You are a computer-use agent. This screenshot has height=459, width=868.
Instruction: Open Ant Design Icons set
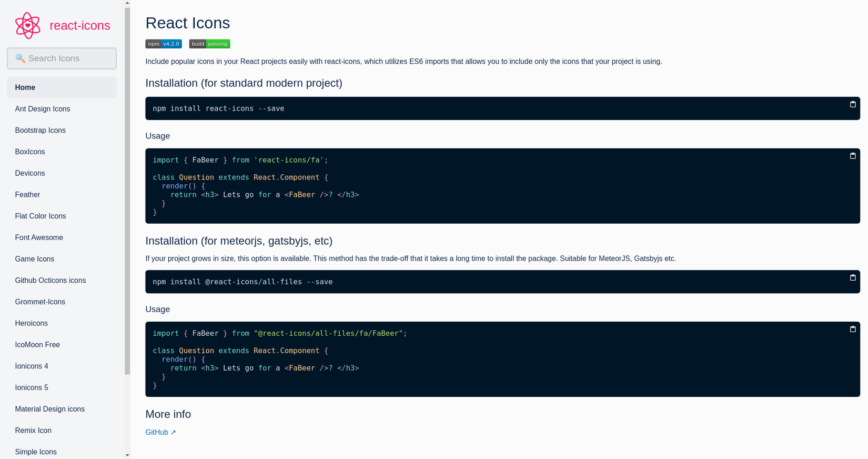click(x=43, y=109)
